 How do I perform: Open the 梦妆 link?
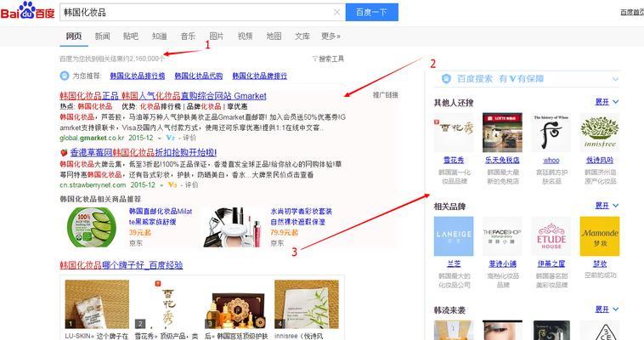coord(600,263)
